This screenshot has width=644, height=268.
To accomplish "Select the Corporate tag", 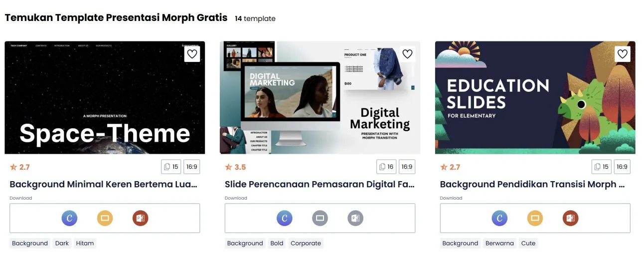I will pos(306,243).
